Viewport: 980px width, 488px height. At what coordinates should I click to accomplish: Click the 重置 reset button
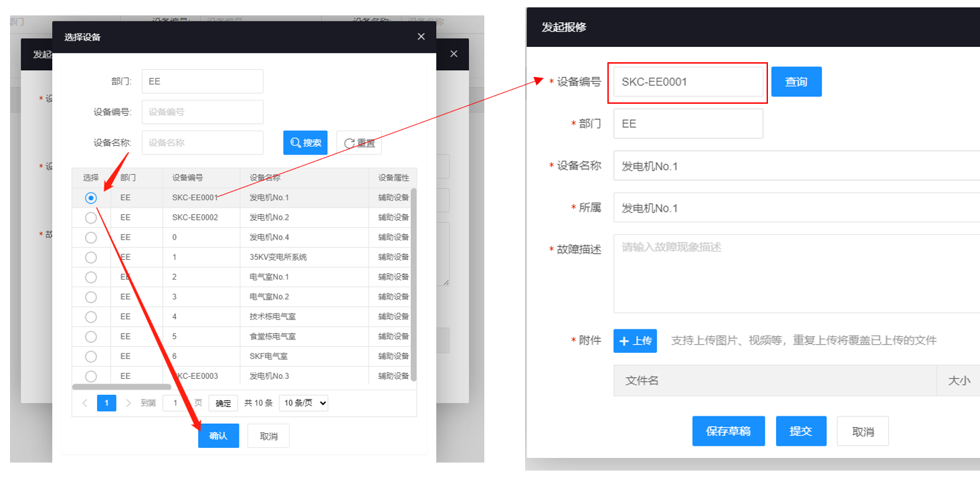359,143
